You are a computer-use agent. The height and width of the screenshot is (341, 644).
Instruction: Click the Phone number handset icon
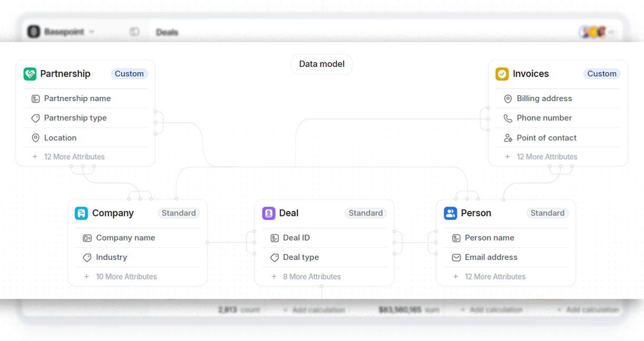coord(508,118)
